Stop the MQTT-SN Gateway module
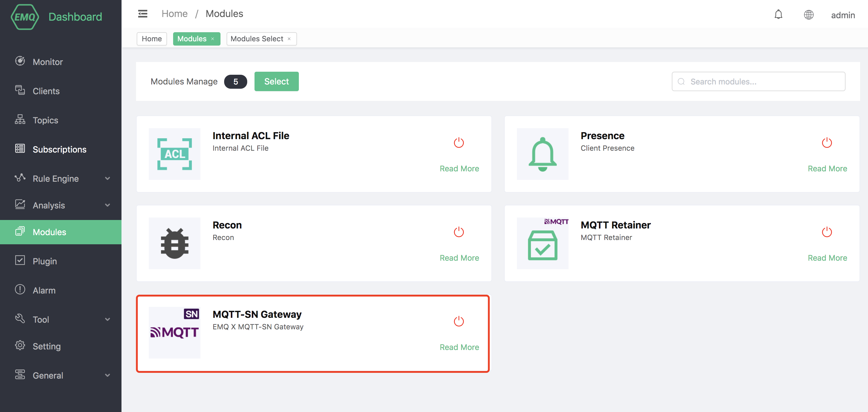Image resolution: width=868 pixels, height=412 pixels. (x=459, y=321)
